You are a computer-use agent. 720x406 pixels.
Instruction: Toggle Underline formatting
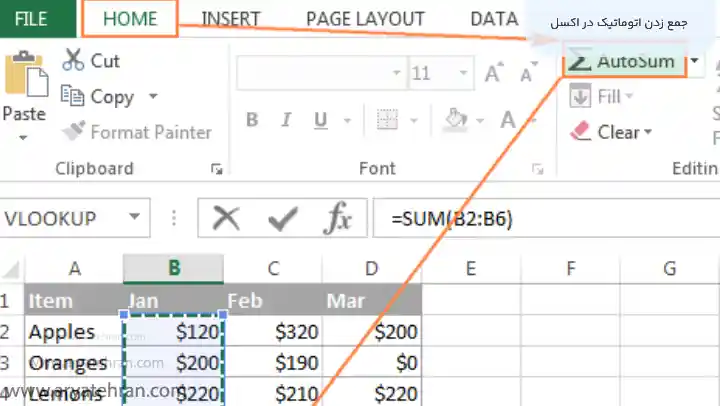pyautogui.click(x=318, y=121)
